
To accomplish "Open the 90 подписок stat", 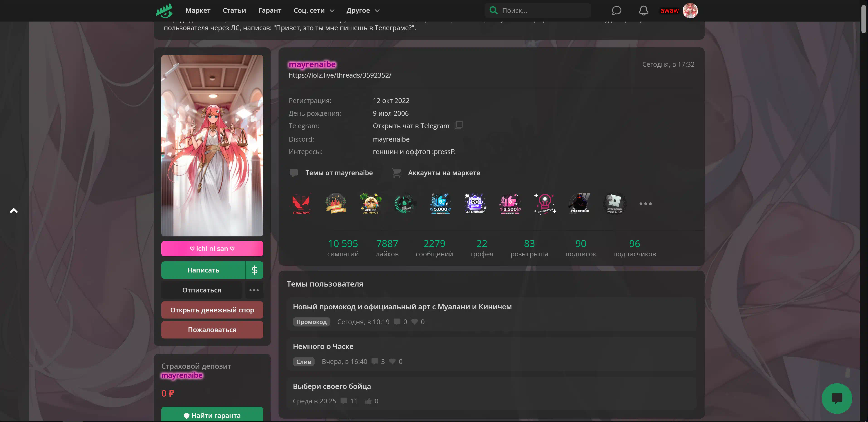I will 581,248.
